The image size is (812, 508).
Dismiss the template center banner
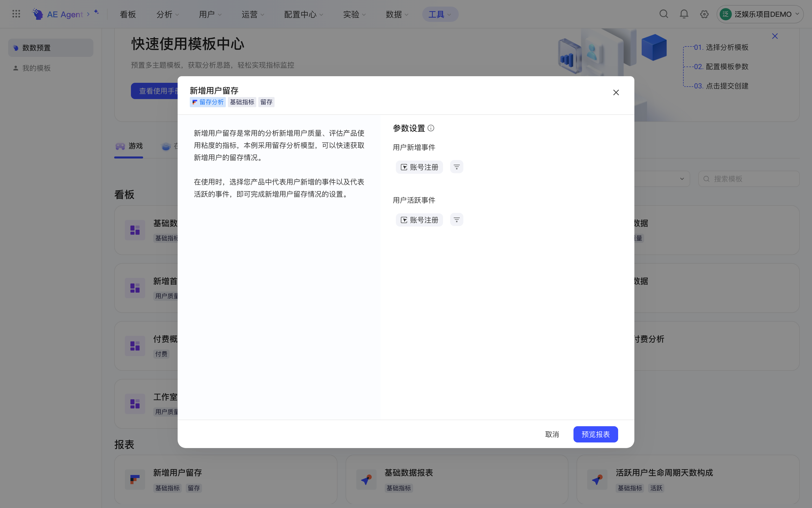click(x=774, y=36)
